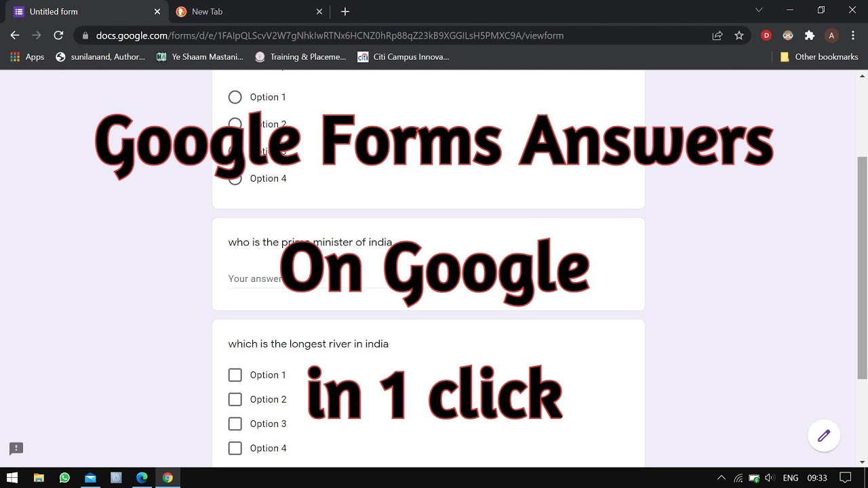
Task: Switch to the New Tab tab
Action: (249, 12)
